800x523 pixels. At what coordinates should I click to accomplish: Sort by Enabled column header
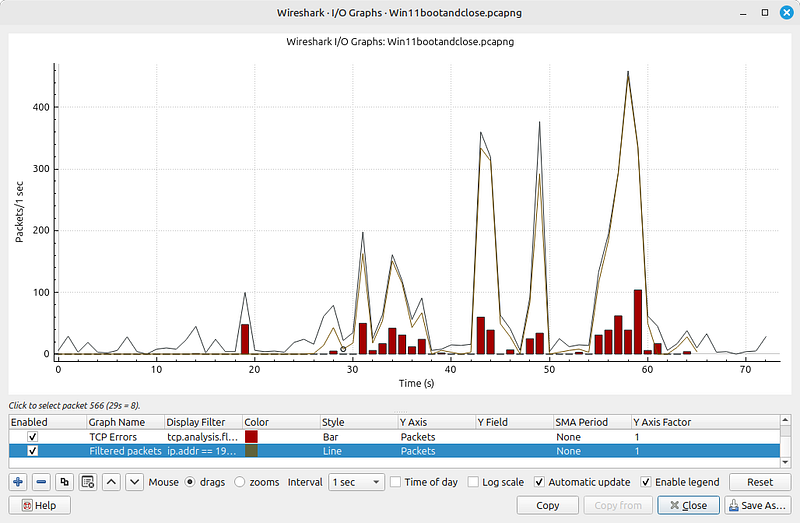(x=47, y=422)
